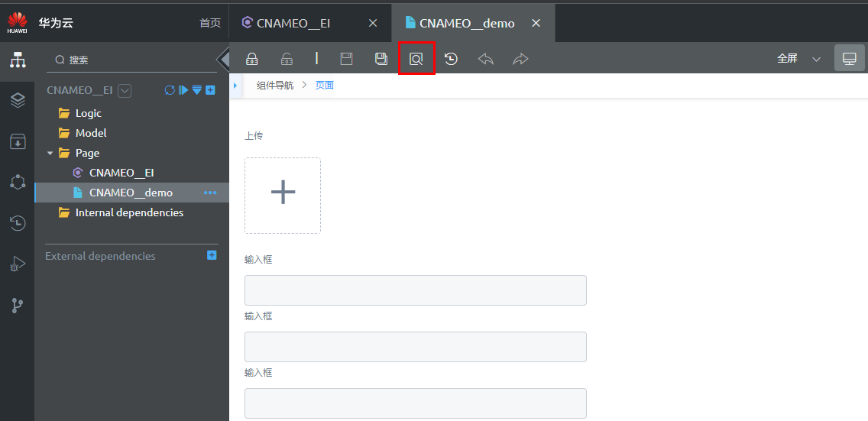Open the Internal dependencies folder
The image size is (868, 421).
pyautogui.click(x=121, y=212)
